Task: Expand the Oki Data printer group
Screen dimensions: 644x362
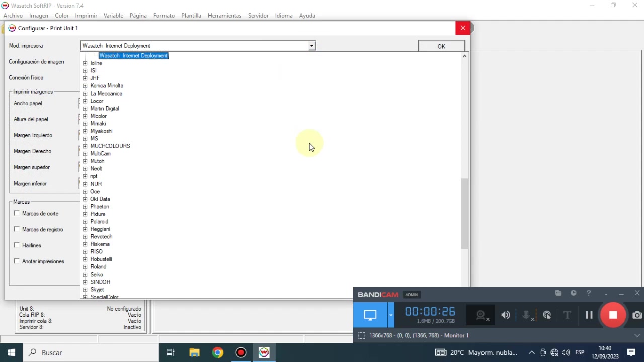Action: [85, 199]
